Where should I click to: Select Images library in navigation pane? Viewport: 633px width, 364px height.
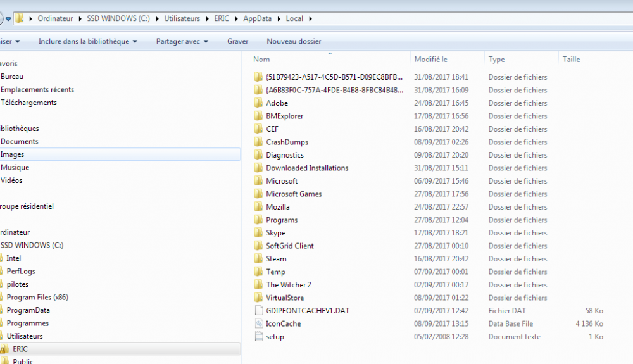coord(12,154)
